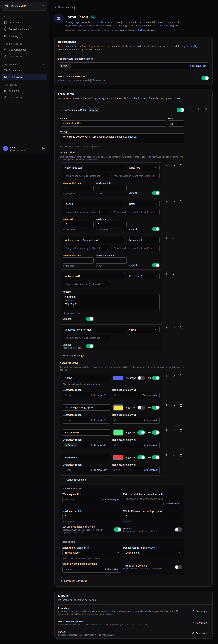218x644 pixels.
Task: Move the 'Naam in de stad' question down
Action: pos(174,165)
